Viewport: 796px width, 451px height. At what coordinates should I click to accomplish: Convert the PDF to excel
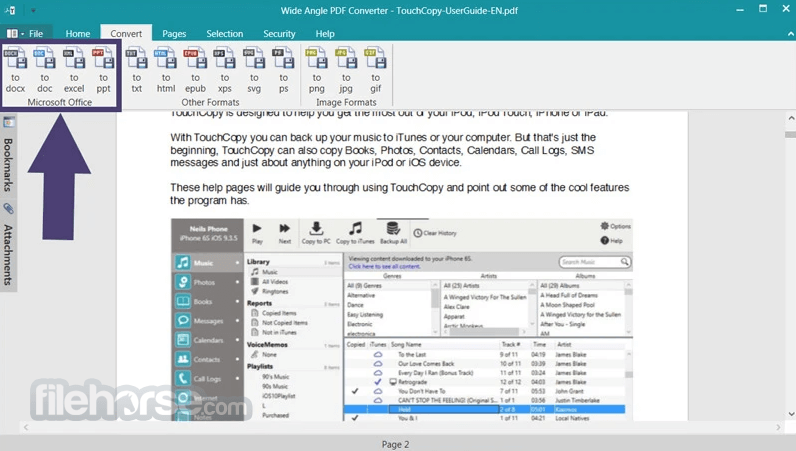74,70
